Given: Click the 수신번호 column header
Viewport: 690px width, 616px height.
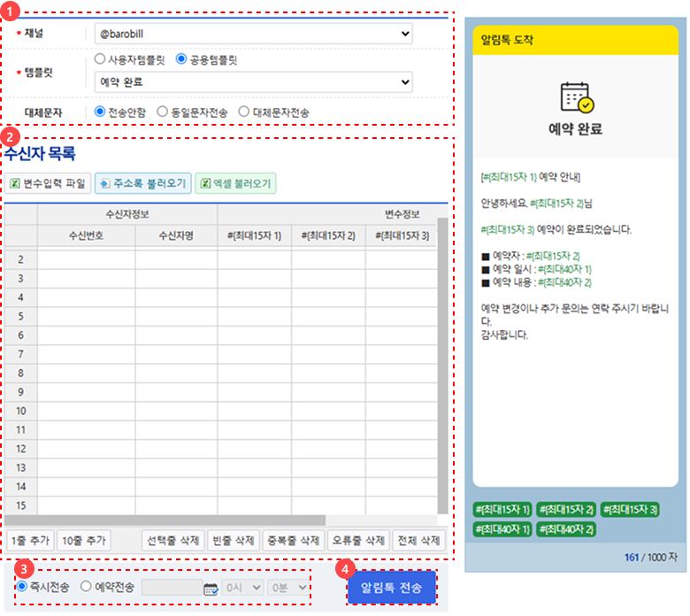Looking at the screenshot, I should pos(87,235).
